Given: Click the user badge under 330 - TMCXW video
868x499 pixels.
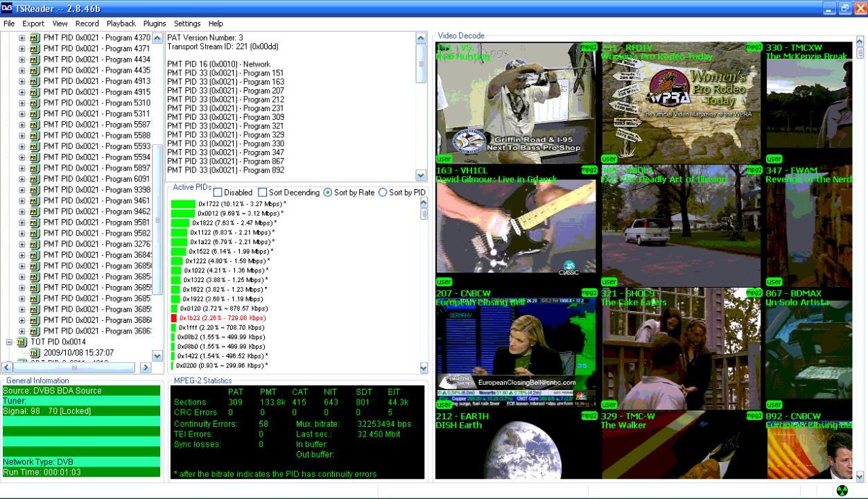Looking at the screenshot, I should coord(774,159).
